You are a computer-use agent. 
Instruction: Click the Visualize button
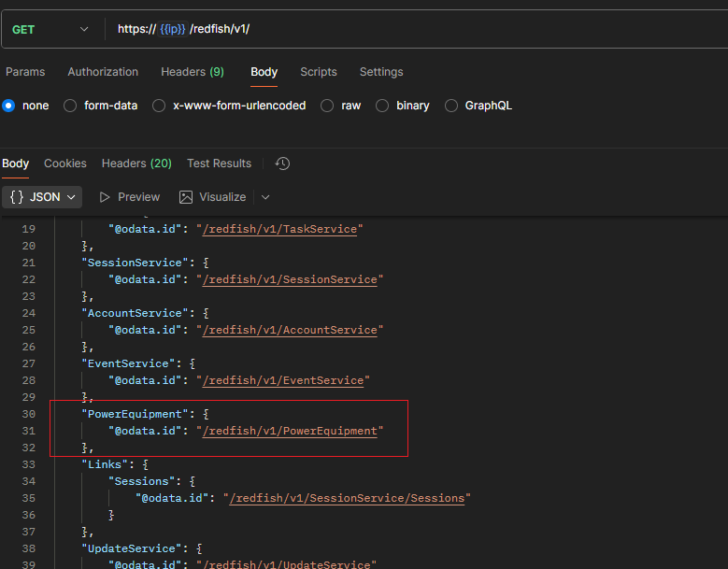click(213, 197)
